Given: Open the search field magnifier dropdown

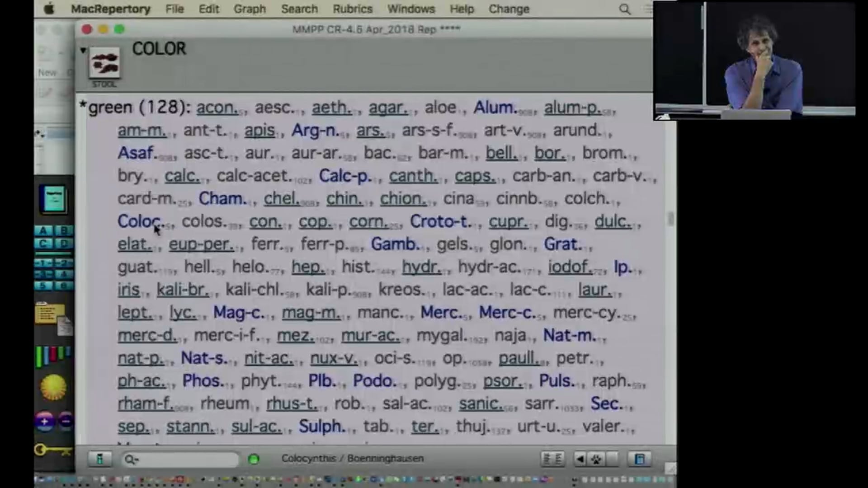Looking at the screenshot, I should pyautogui.click(x=131, y=460).
